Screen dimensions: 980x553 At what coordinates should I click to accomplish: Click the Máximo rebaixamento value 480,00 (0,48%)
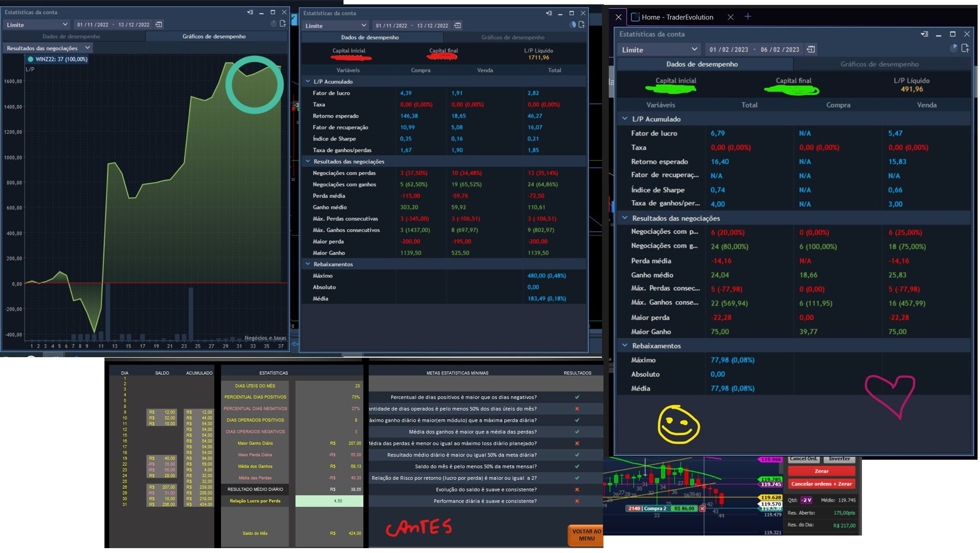547,276
